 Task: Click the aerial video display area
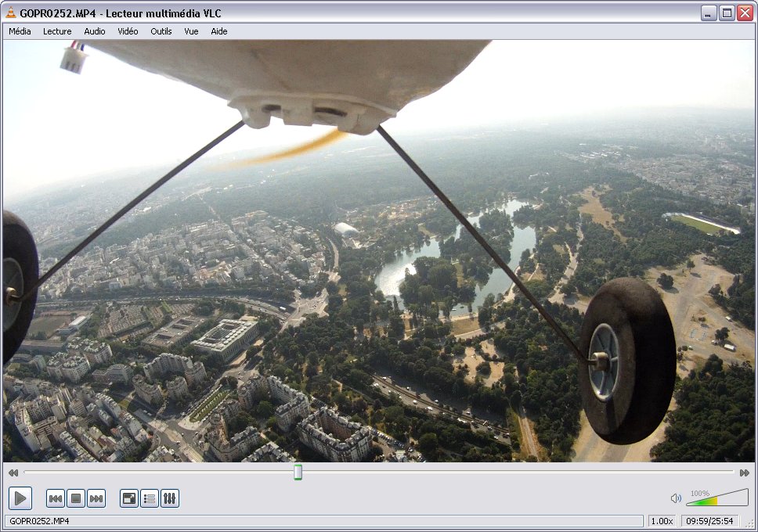coord(379,251)
